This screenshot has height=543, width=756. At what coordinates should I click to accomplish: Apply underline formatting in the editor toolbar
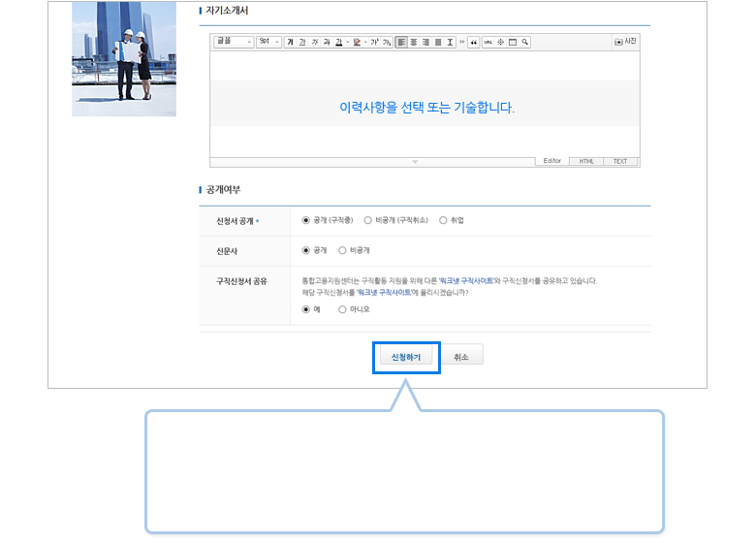[x=301, y=43]
